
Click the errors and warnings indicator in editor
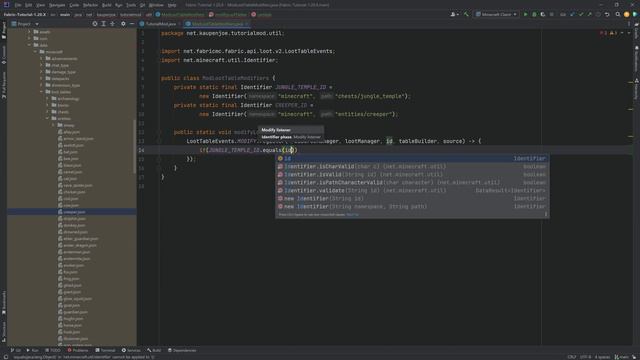coord(608,33)
